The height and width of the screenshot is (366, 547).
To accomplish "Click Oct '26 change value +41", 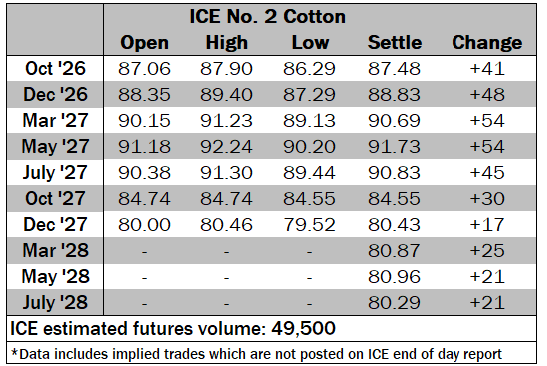I will pyautogui.click(x=487, y=68).
